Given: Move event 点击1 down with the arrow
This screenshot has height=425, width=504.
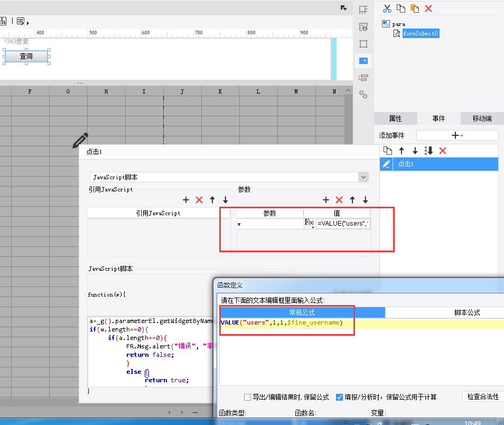Looking at the screenshot, I should point(415,151).
